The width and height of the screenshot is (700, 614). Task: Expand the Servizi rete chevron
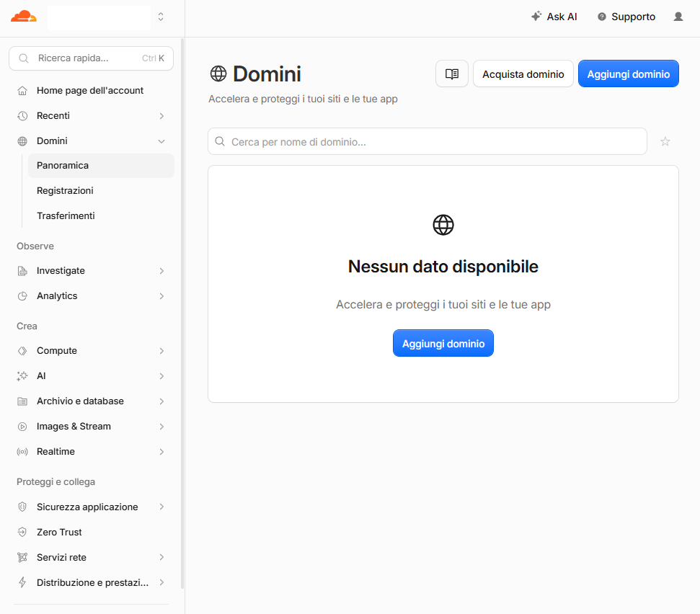pos(161,557)
